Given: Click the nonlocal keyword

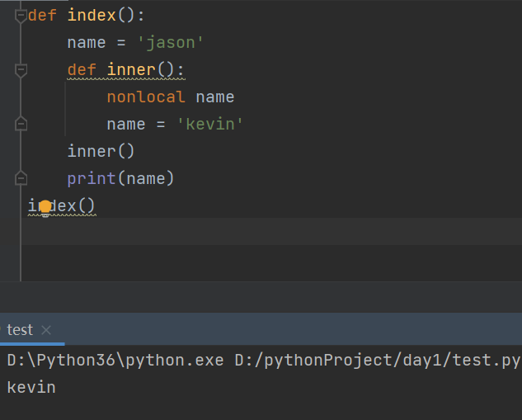Looking at the screenshot, I should (146, 97).
